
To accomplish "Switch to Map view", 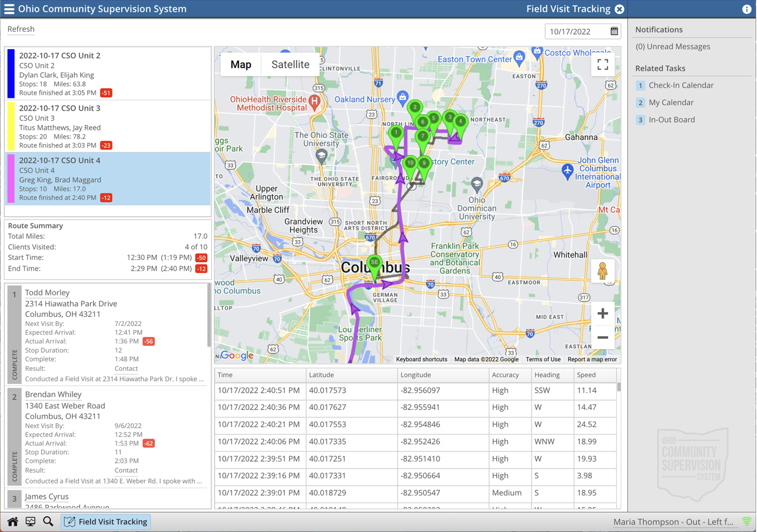I will [x=241, y=64].
